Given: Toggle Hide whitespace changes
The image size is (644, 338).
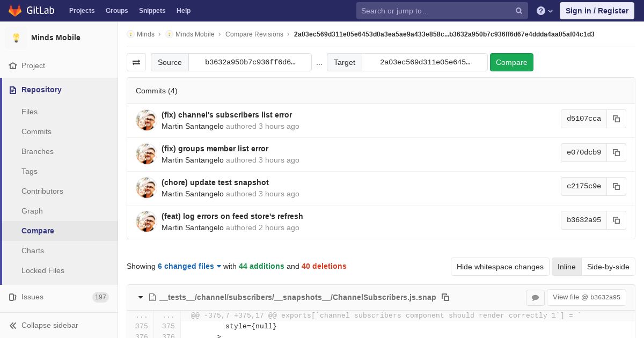Looking at the screenshot, I should [x=500, y=267].
